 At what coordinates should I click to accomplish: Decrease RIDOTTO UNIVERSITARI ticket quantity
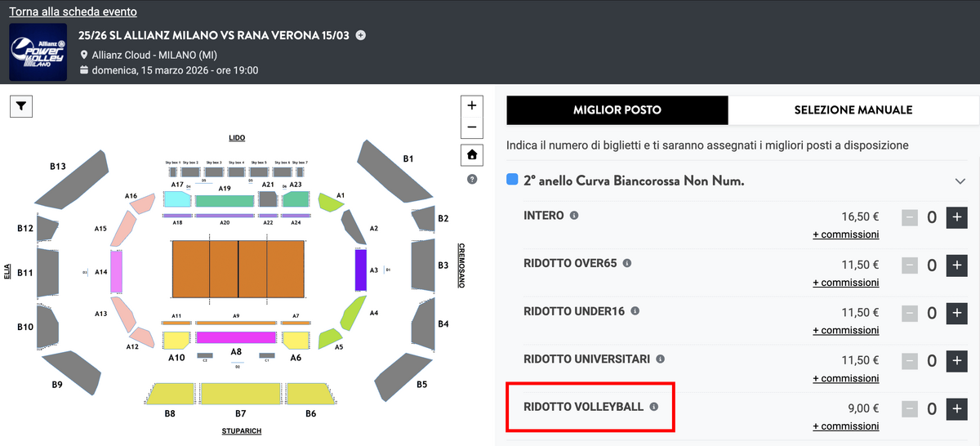coord(911,361)
